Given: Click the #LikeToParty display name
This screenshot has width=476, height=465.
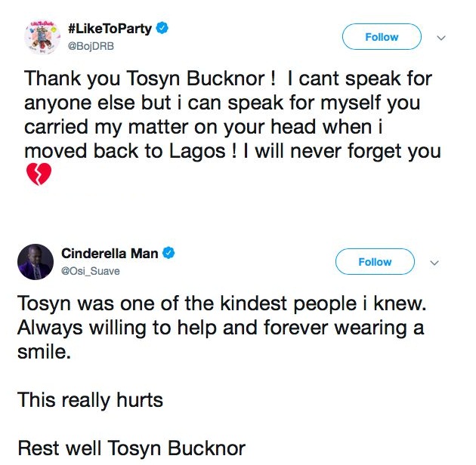Looking at the screenshot, I should (110, 29).
